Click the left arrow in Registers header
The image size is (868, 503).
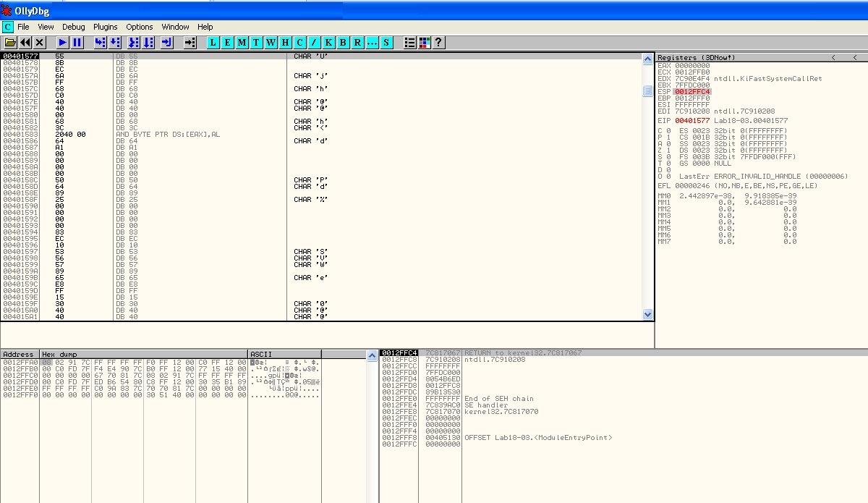[833, 57]
